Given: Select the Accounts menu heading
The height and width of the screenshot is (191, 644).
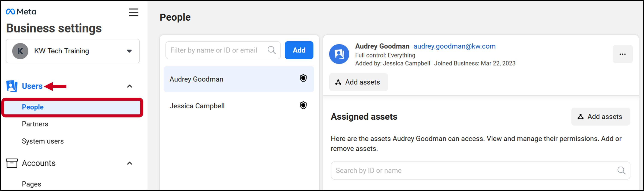Looking at the screenshot, I should 39,163.
